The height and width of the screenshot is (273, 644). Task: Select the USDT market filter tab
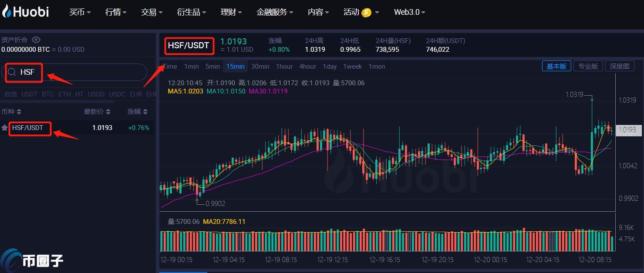[30, 94]
